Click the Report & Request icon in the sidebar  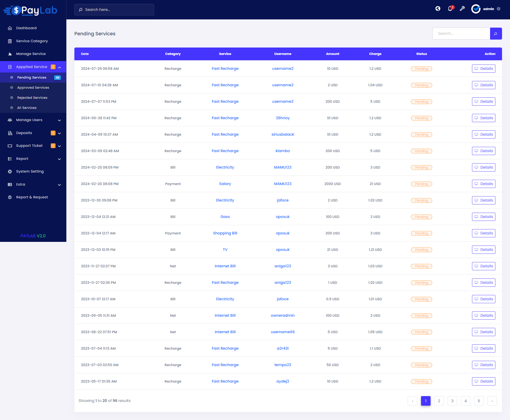(x=10, y=197)
